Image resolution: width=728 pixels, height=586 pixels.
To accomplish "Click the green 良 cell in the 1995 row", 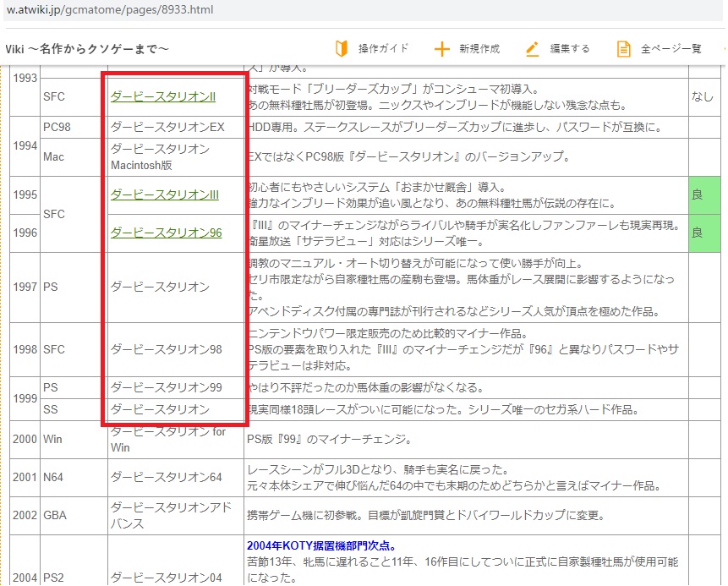I will click(704, 195).
